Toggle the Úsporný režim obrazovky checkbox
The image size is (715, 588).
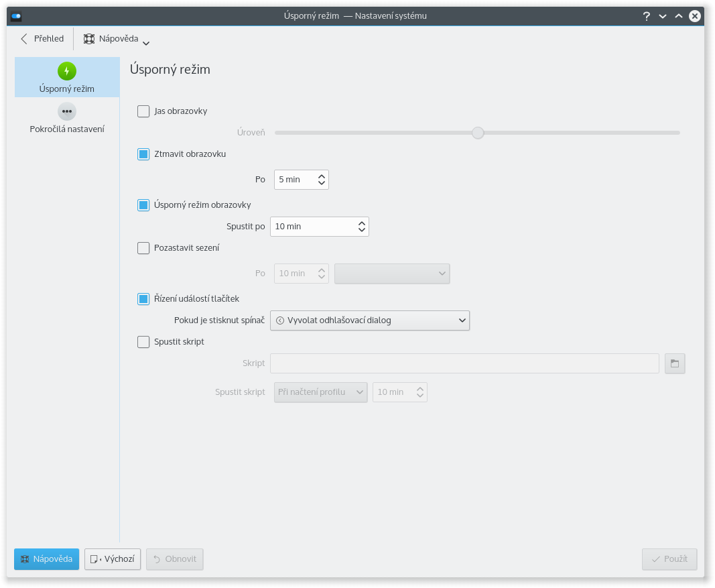coord(143,205)
